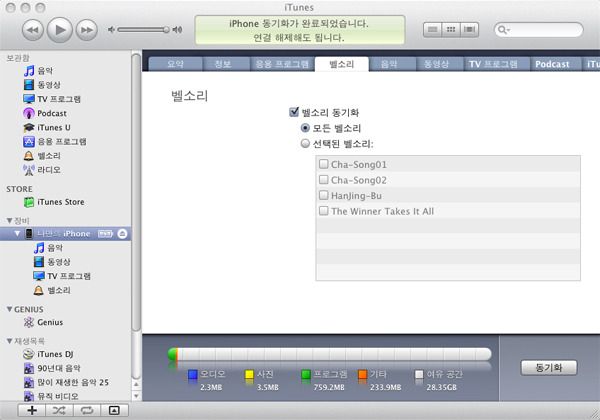Open search magnifier options menu

(x=504, y=29)
